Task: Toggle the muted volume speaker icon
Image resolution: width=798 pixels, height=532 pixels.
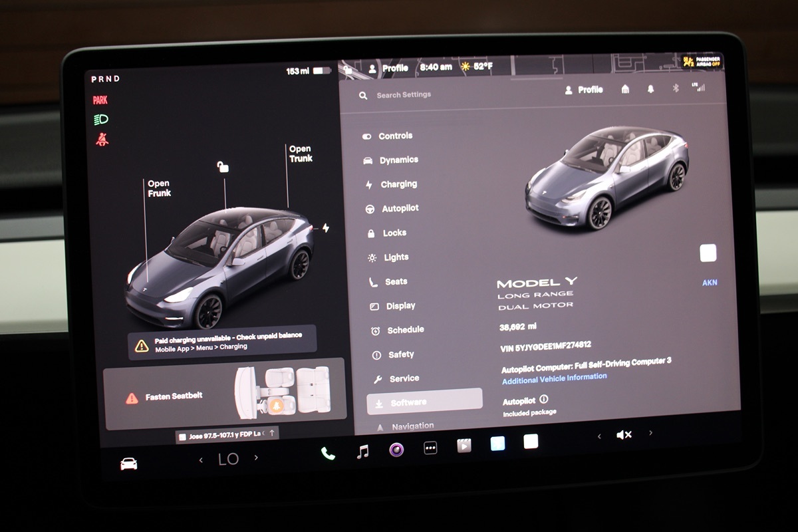Action: click(x=624, y=435)
